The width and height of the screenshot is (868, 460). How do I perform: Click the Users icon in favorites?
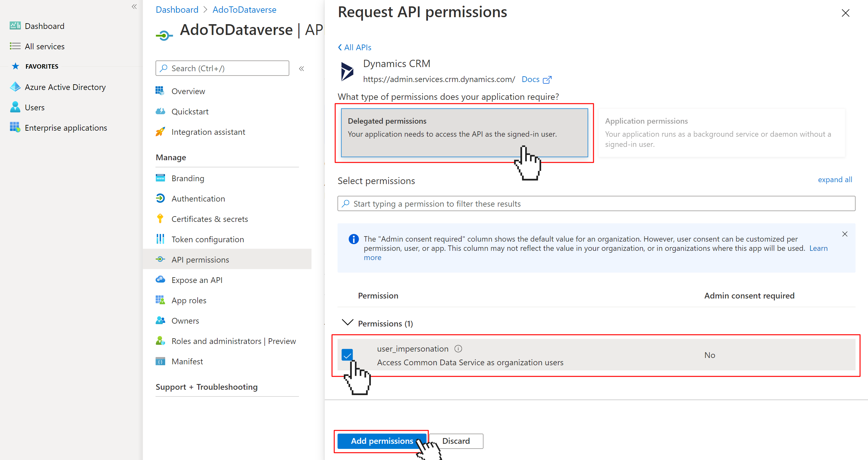coord(15,107)
